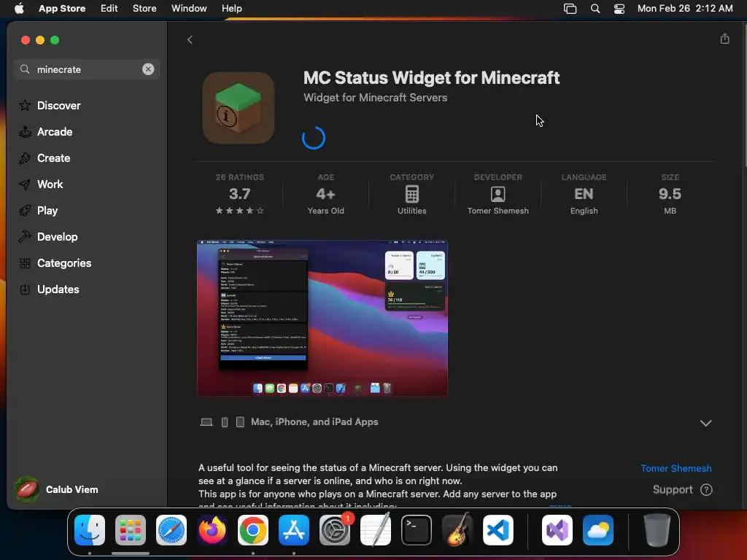Image resolution: width=747 pixels, height=560 pixels.
Task: Click the date and time in menu bar
Action: click(x=685, y=8)
